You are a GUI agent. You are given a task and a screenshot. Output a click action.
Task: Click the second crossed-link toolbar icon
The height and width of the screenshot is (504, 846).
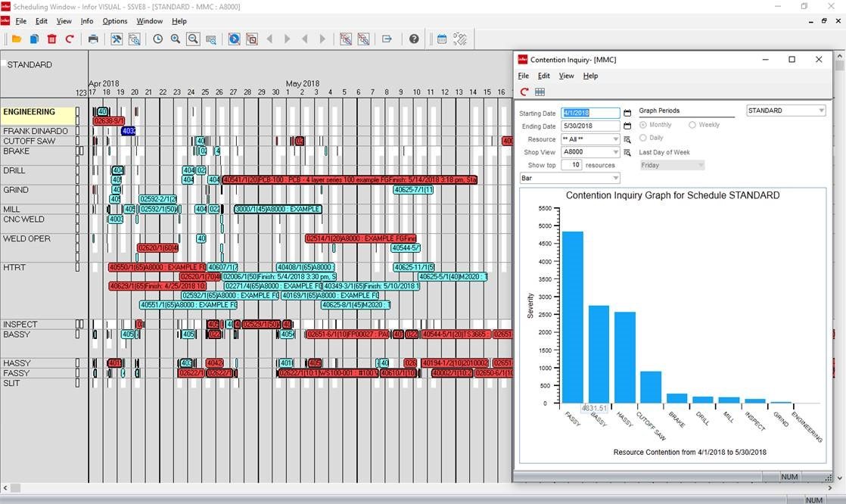(x=364, y=39)
